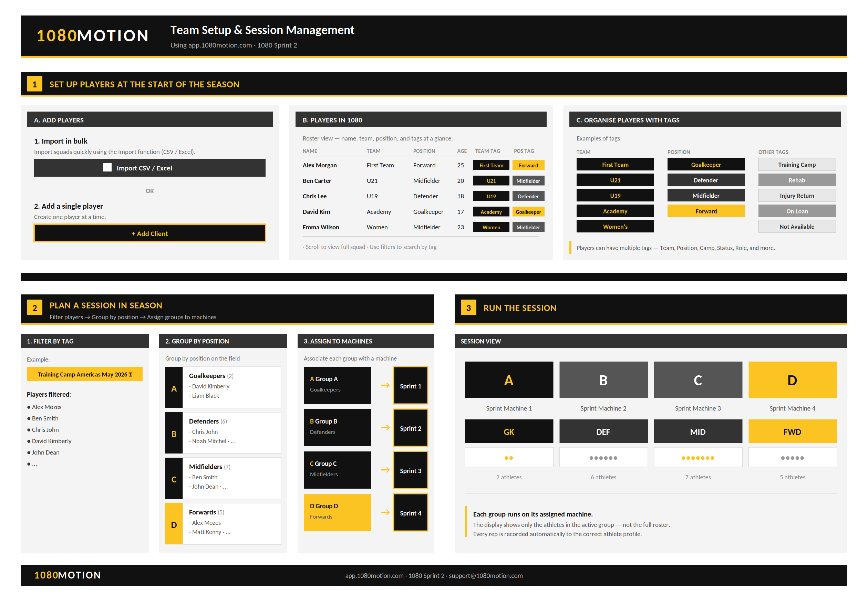The height and width of the screenshot is (594, 868).
Task: Select John Dean in the Players filtered list
Action: click(x=45, y=452)
